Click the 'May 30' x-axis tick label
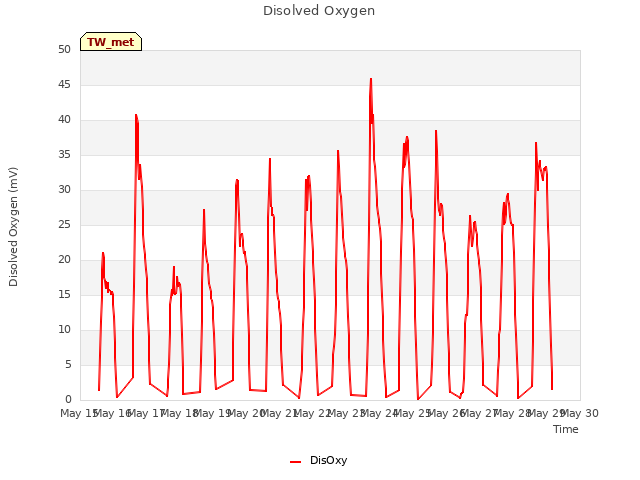The image size is (640, 480). pos(580,413)
